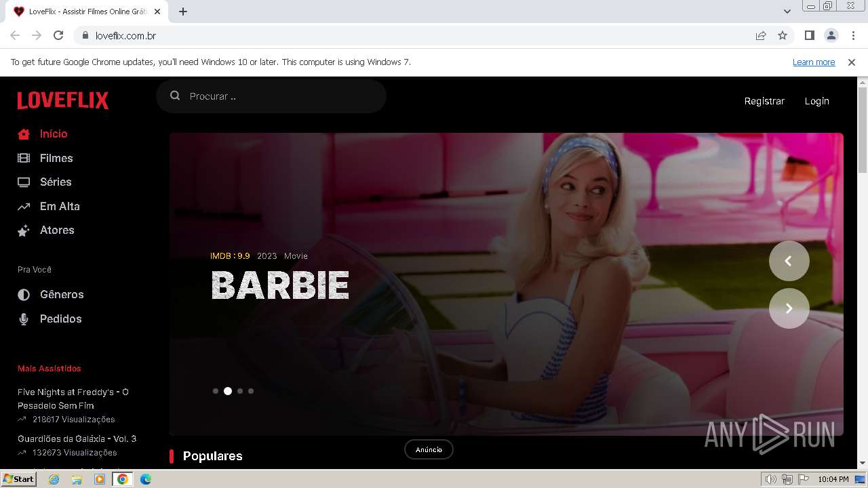Open Internet Explorer from taskbar
Viewport: 868px width, 488px height.
point(54,479)
